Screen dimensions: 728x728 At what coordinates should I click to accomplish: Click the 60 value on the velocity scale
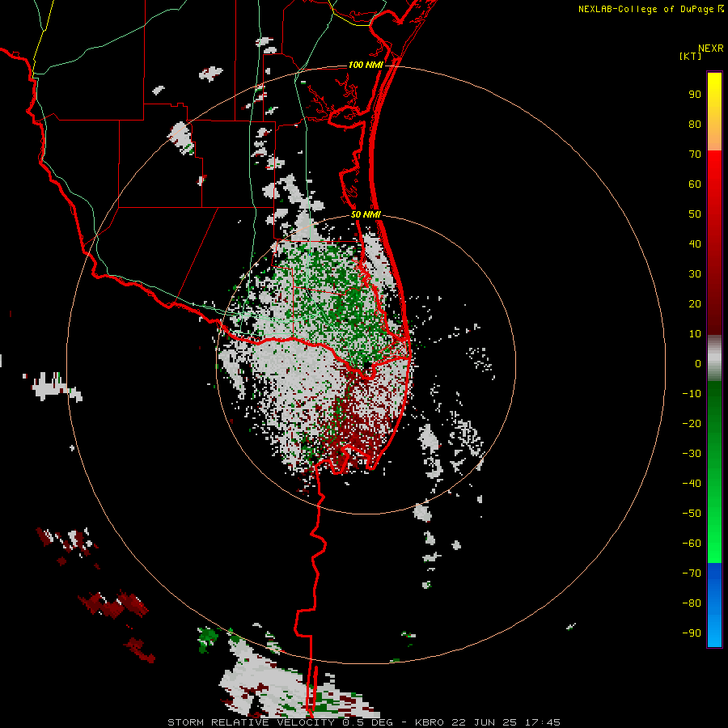[695, 184]
